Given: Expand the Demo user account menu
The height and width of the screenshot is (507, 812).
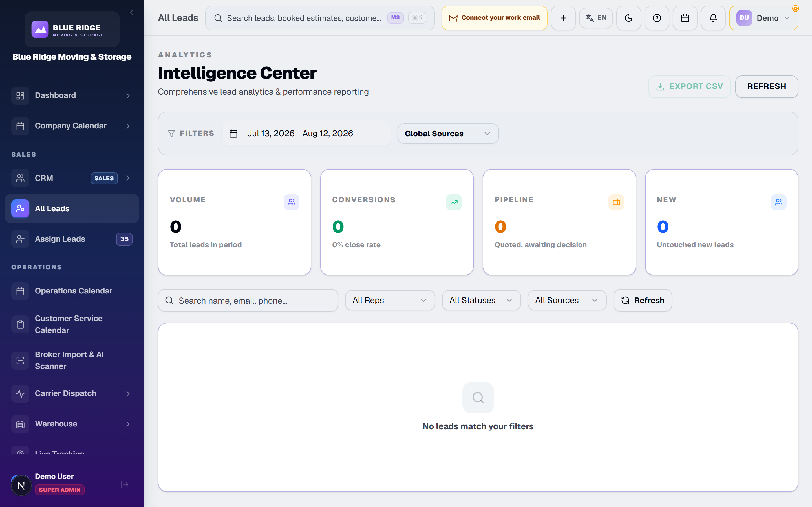Looking at the screenshot, I should click(x=763, y=18).
